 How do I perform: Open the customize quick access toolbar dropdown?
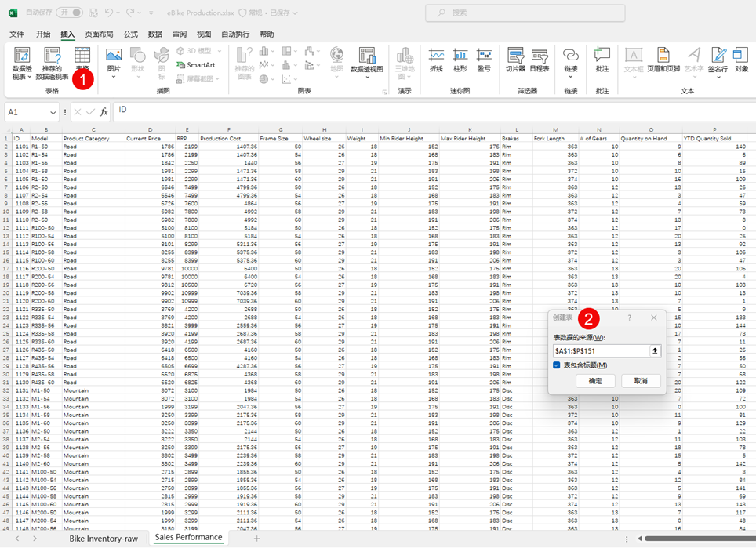(151, 13)
